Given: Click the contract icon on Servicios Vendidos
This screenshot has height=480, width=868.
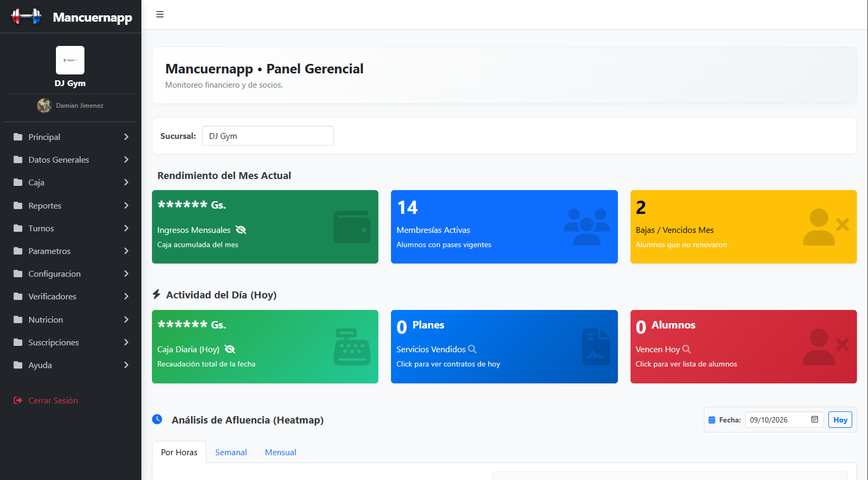Looking at the screenshot, I should 596,347.
